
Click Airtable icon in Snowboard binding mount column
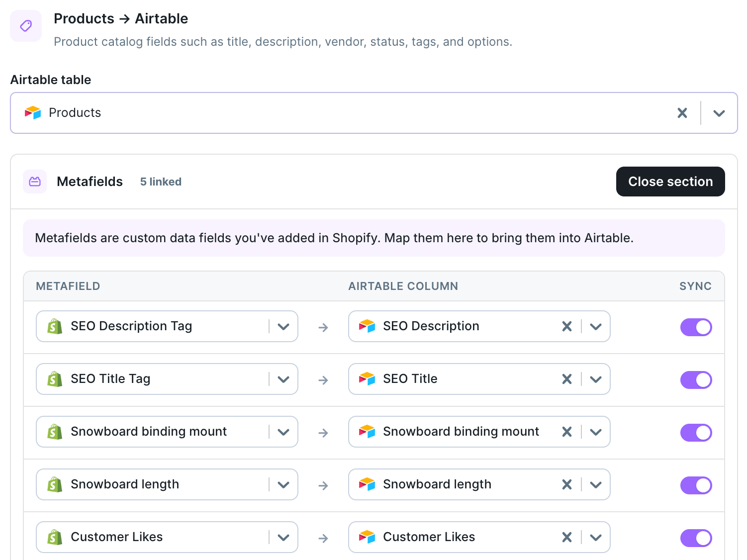pos(367,432)
